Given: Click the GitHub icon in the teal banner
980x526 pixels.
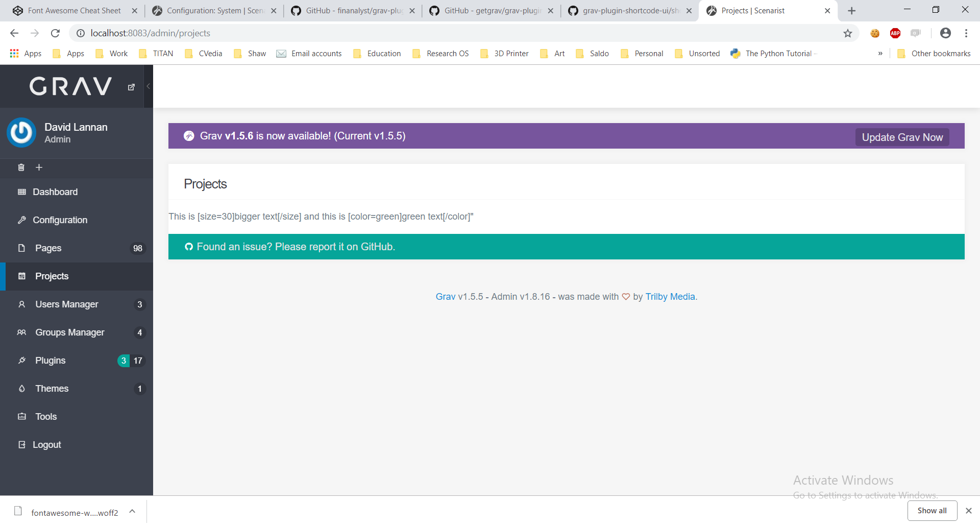Looking at the screenshot, I should [x=189, y=247].
